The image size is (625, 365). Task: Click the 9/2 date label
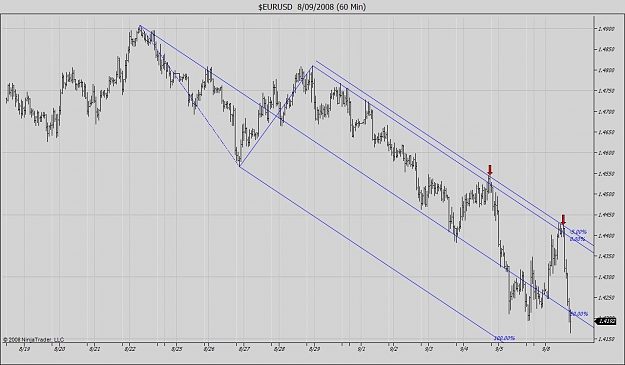[393, 349]
